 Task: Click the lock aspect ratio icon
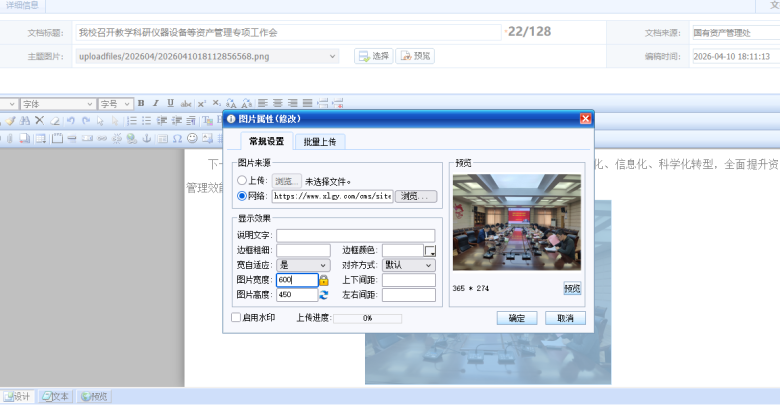click(324, 281)
